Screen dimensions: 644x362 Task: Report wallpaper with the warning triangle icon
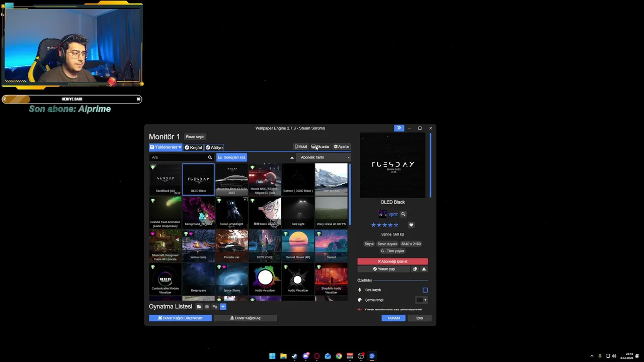point(424,269)
